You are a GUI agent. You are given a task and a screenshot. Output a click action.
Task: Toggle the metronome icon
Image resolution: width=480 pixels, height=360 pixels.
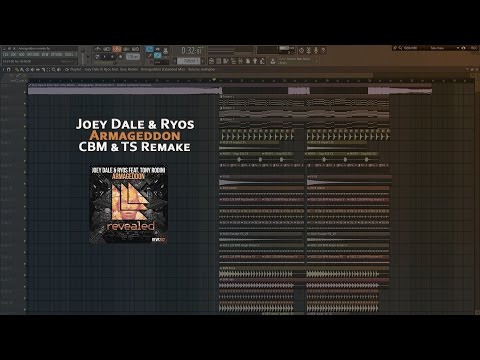coord(98,49)
